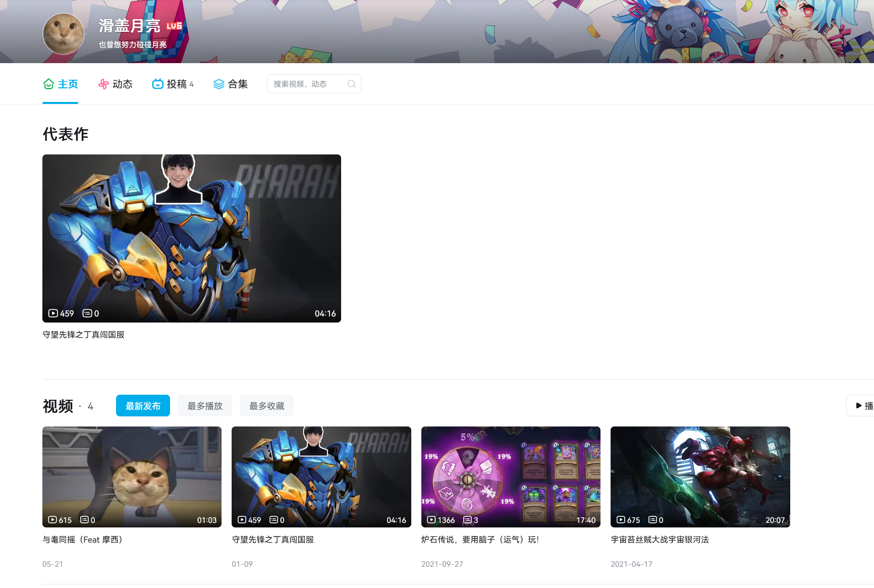Screen dimensions: 874x588
Task: Click the duration 01:03 on cat video
Action: tap(207, 520)
